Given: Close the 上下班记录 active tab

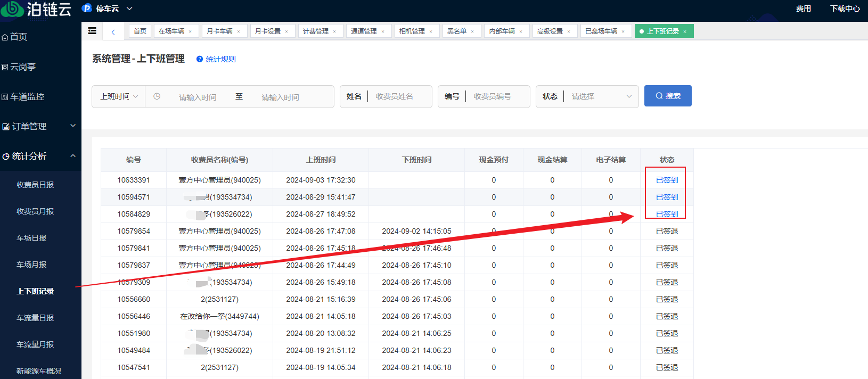Looking at the screenshot, I should (685, 31).
